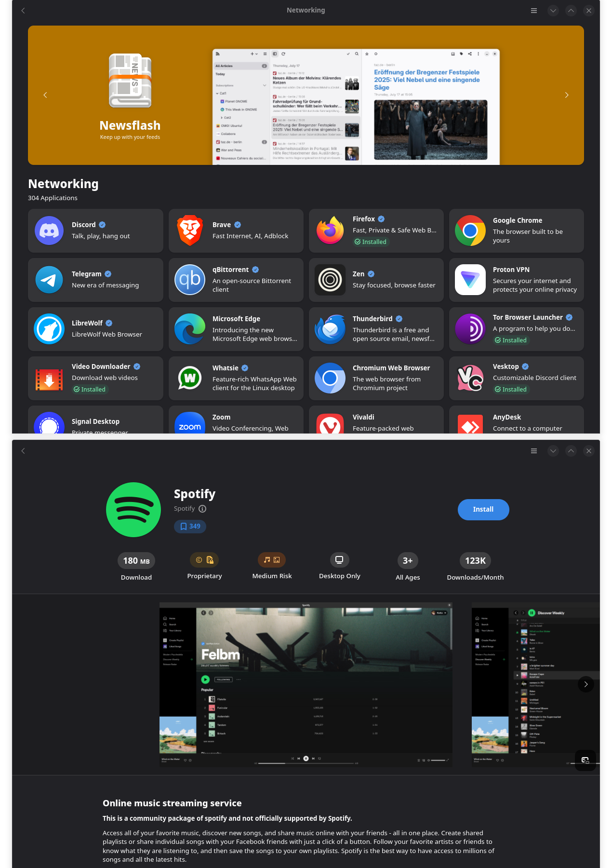The image size is (612, 868).
Task: Click the Vesktop Installed badge
Action: click(x=511, y=390)
